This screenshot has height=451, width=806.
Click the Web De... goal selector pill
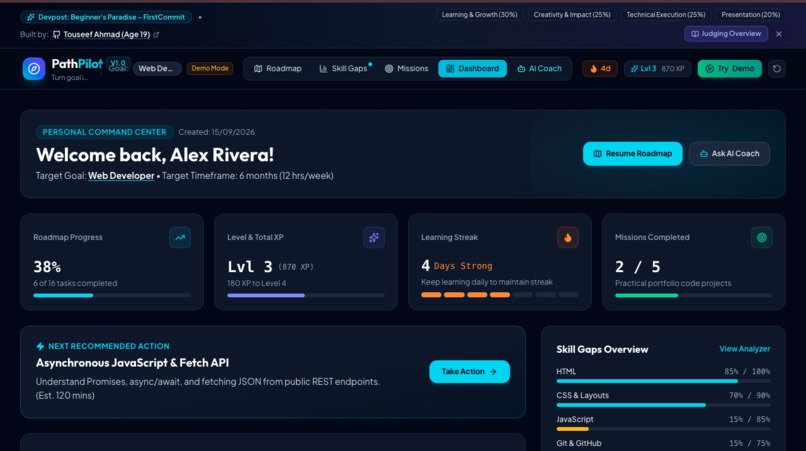coord(157,68)
